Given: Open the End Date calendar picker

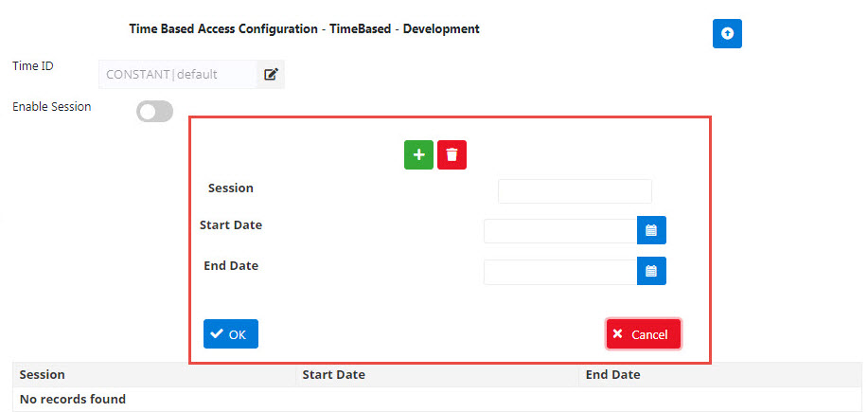Looking at the screenshot, I should 651,271.
